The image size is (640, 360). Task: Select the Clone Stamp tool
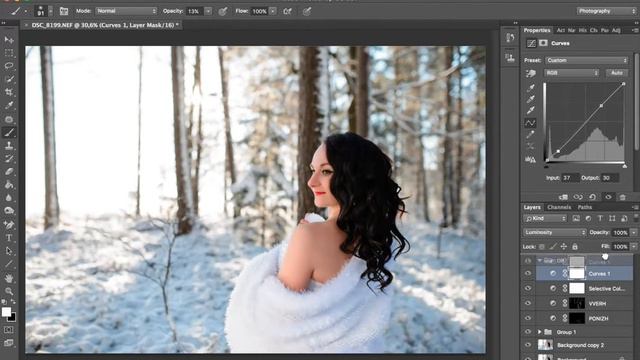[x=9, y=145]
